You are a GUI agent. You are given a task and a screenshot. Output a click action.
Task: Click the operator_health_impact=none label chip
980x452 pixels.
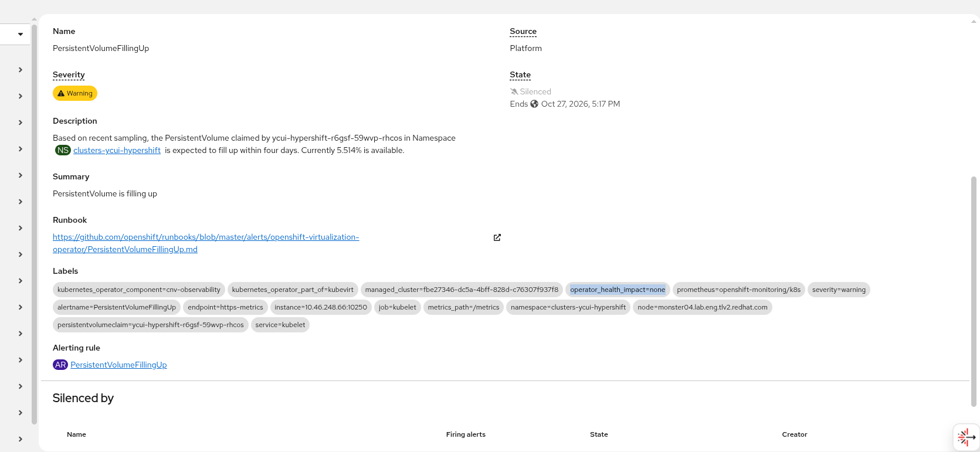[x=618, y=290]
